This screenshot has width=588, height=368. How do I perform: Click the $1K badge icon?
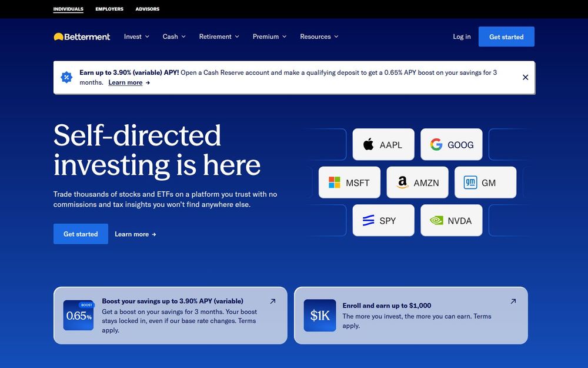(320, 316)
